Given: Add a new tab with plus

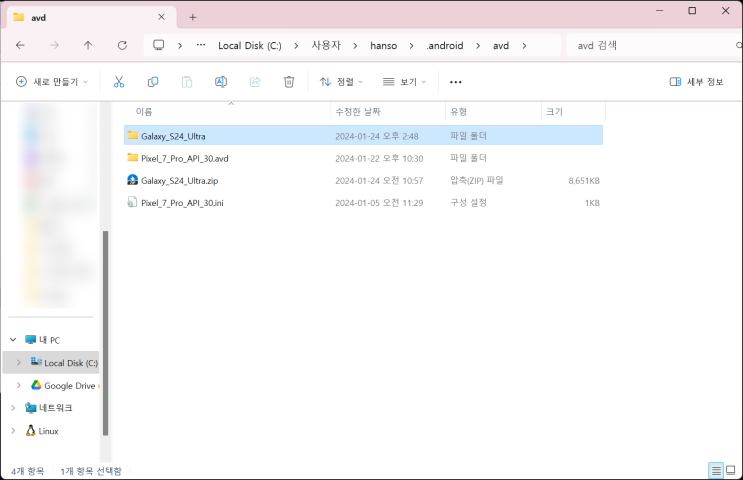Looking at the screenshot, I should [192, 18].
